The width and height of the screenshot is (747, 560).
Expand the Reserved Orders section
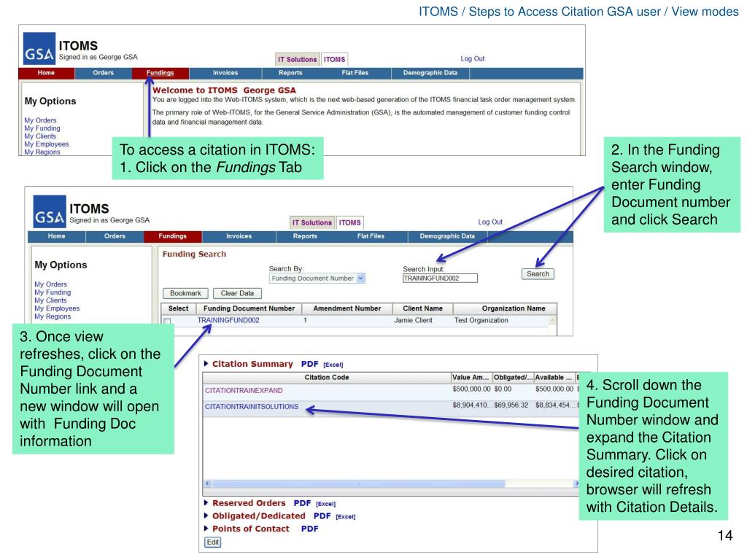click(206, 503)
